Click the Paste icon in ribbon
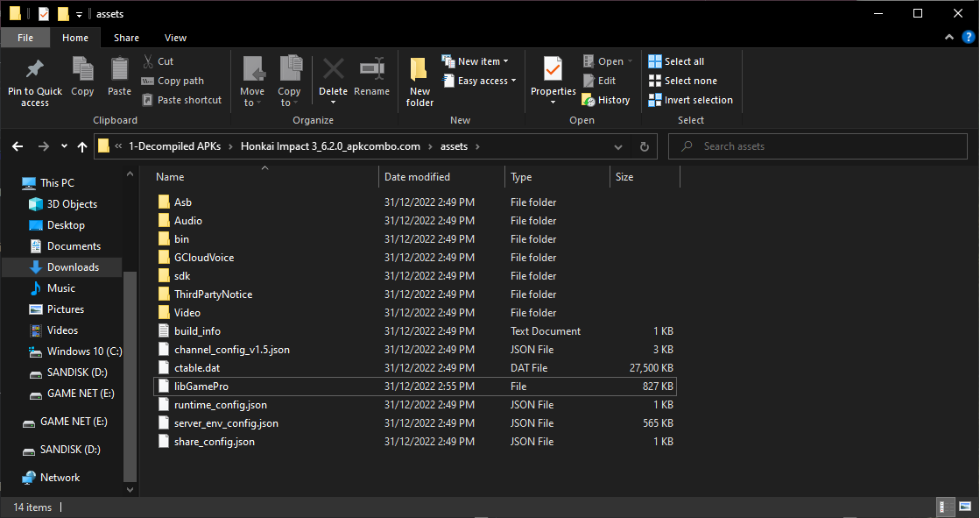The image size is (980, 518). tap(119, 79)
